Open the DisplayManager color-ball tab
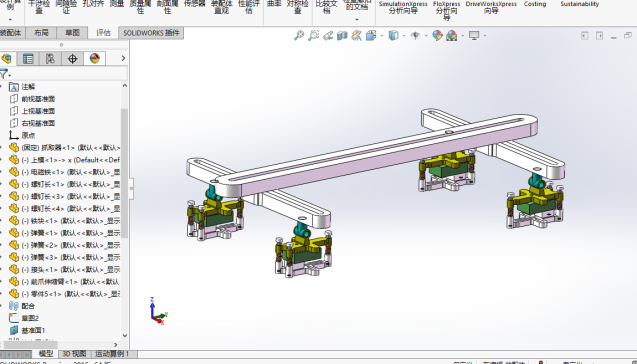Image resolution: width=637 pixels, height=364 pixels. pos(95,59)
